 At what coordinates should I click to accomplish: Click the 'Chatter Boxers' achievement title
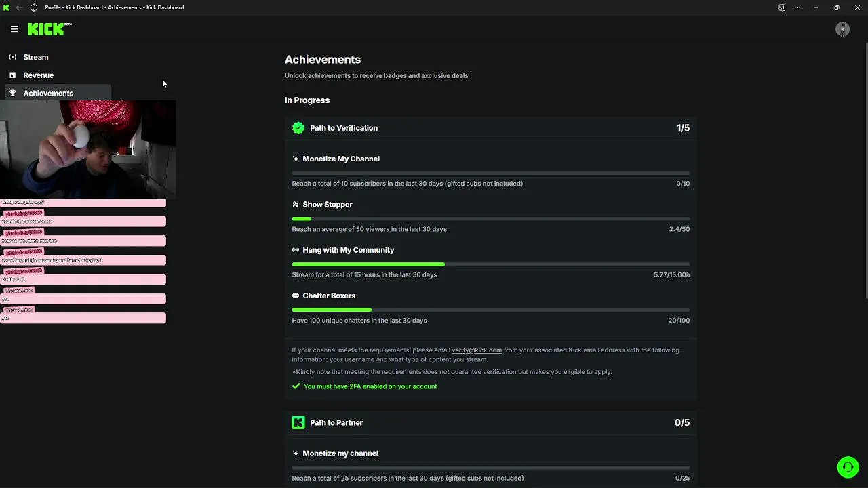pos(329,296)
